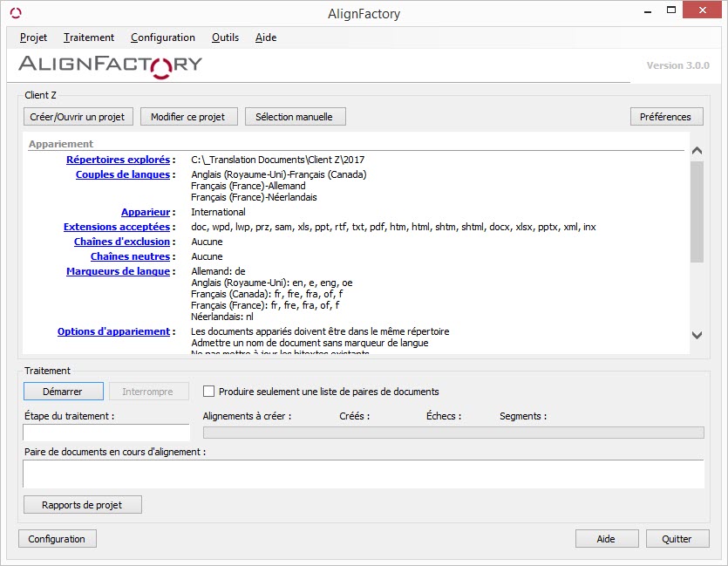Click the Marqueurs de langue link
Viewport: 728px width, 566px height.
(x=118, y=271)
